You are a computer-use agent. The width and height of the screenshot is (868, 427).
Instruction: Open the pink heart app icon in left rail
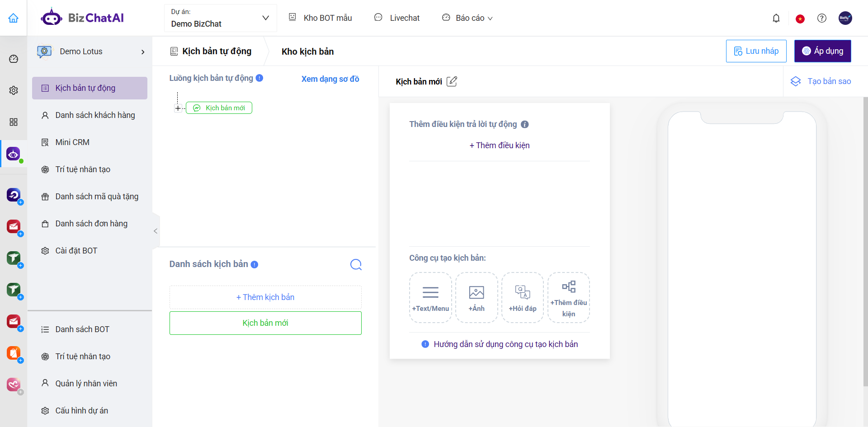(x=14, y=385)
